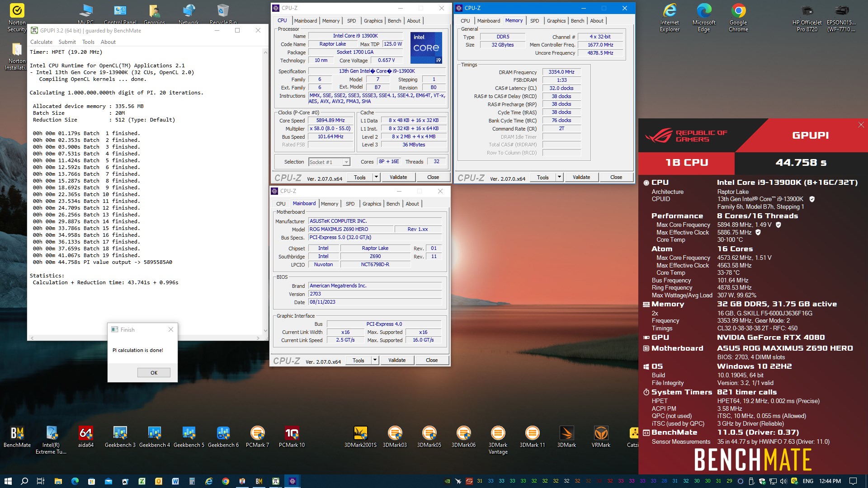Expand Tools arrow in Memory tab window
Screen dimensions: 868x488
point(559,177)
